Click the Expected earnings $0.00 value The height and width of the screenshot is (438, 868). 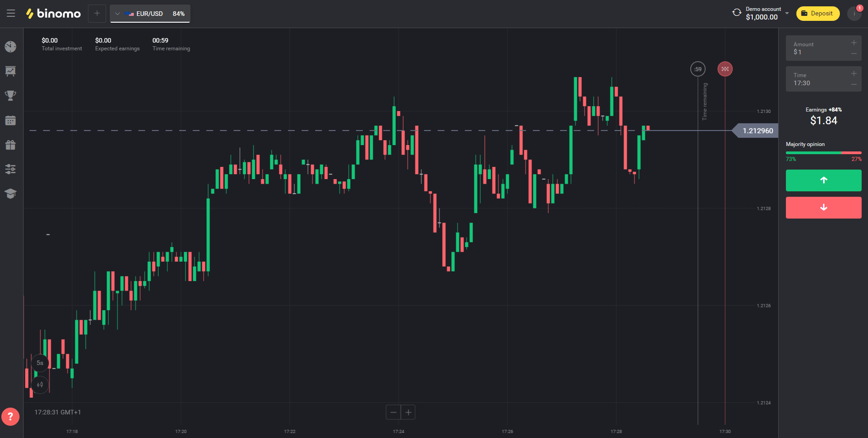click(x=103, y=40)
